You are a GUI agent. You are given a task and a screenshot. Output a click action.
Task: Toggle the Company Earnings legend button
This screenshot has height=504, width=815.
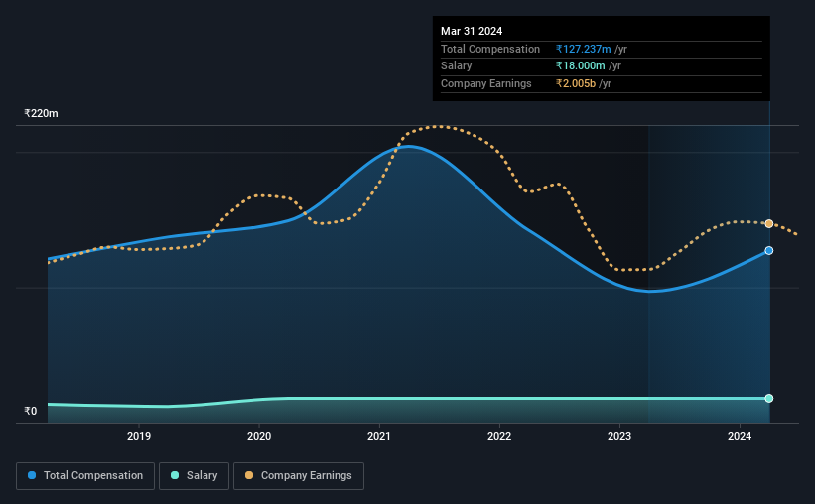tap(299, 476)
